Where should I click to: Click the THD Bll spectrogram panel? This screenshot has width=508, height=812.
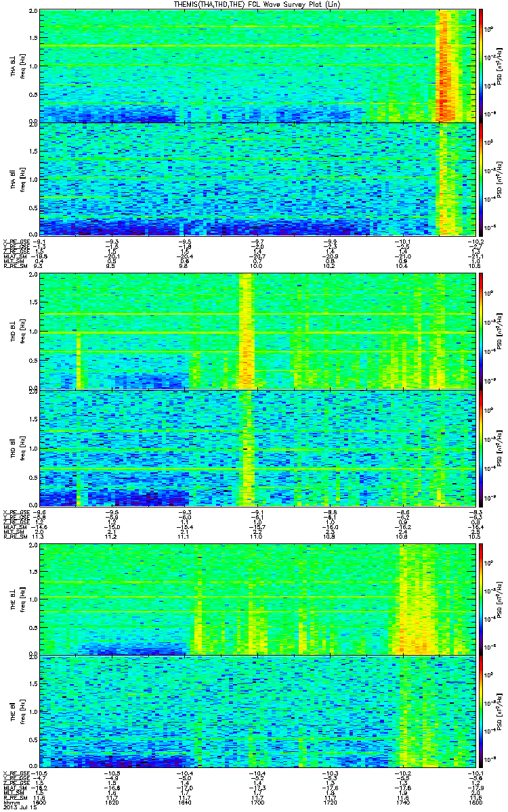coord(257,448)
